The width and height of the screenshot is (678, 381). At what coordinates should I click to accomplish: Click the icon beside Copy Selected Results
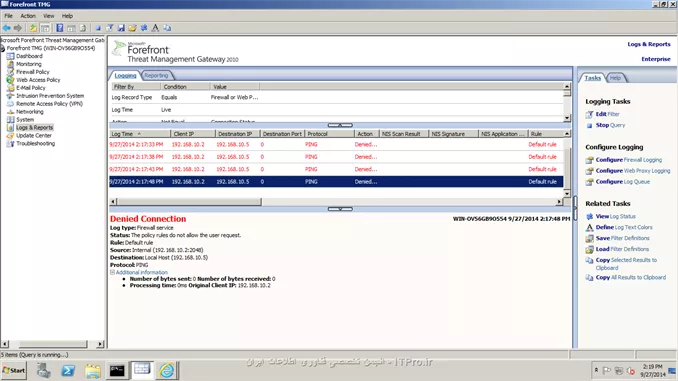point(589,260)
